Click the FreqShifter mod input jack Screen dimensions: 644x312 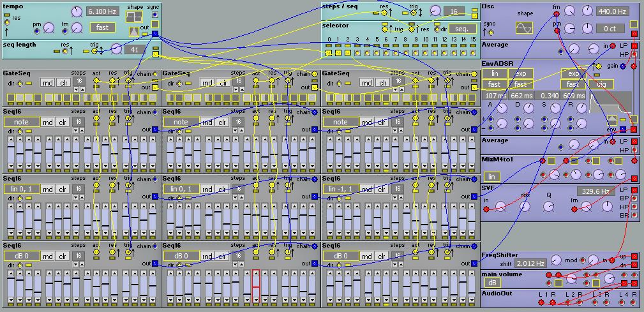coord(582,260)
